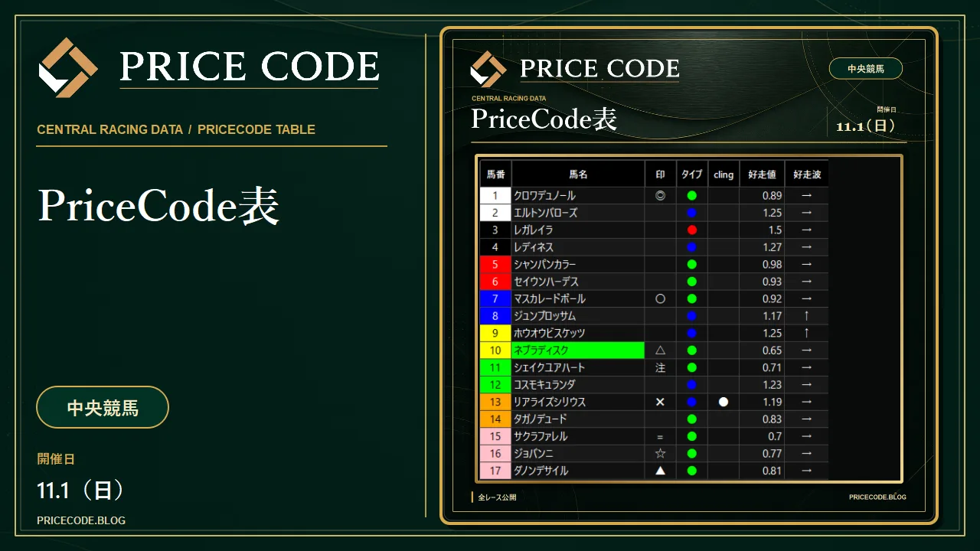Image resolution: width=980 pixels, height=551 pixels.
Task: Click the ✕ mark in the リアライズシリウス row
Action: [660, 402]
